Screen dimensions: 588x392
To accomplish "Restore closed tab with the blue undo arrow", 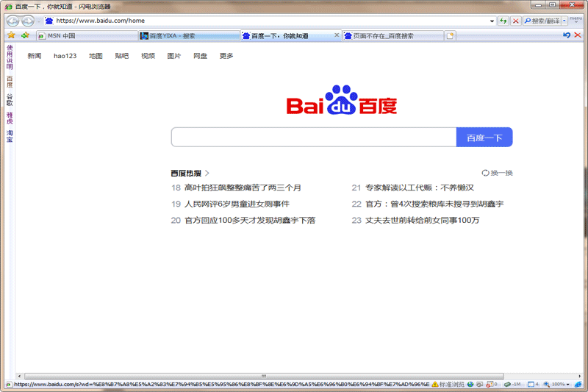I will coord(567,35).
